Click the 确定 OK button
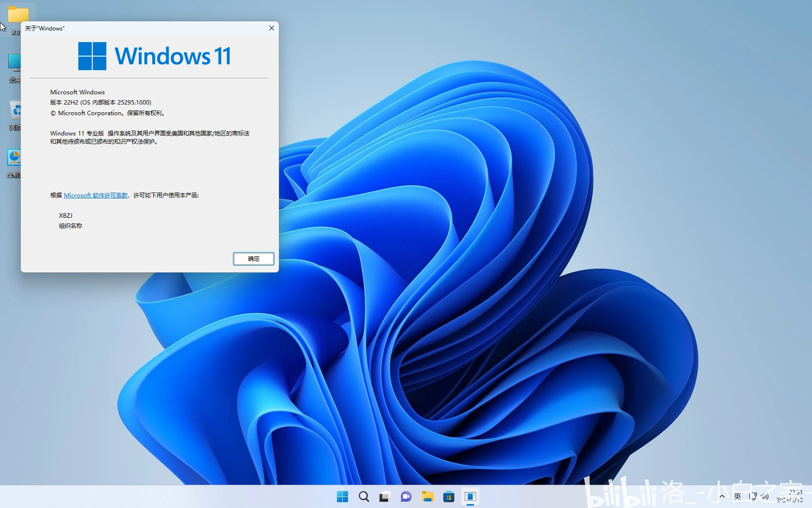812x508 pixels. (253, 259)
